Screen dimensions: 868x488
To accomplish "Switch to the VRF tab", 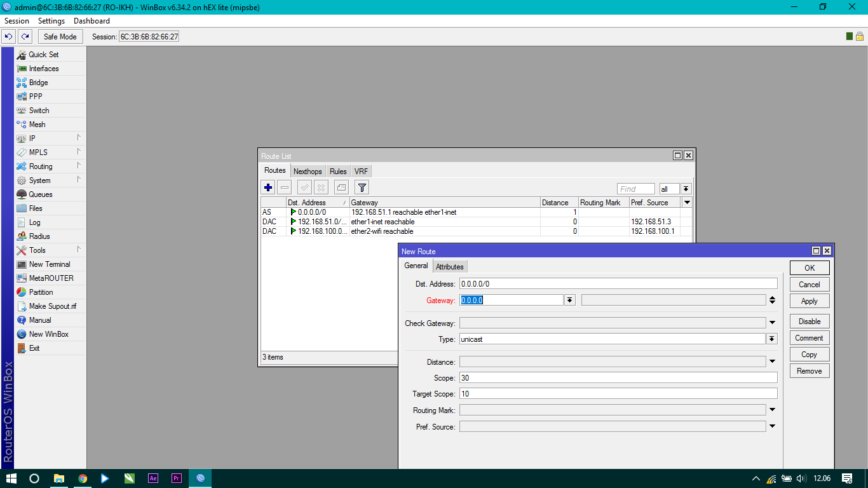I will 361,172.
